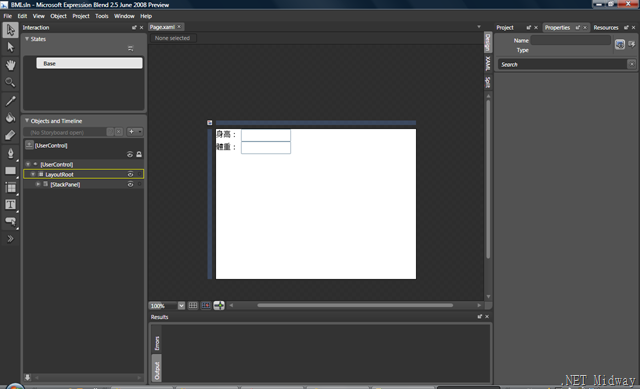
Task: Click the second text box on the artboard
Action: tap(266, 147)
